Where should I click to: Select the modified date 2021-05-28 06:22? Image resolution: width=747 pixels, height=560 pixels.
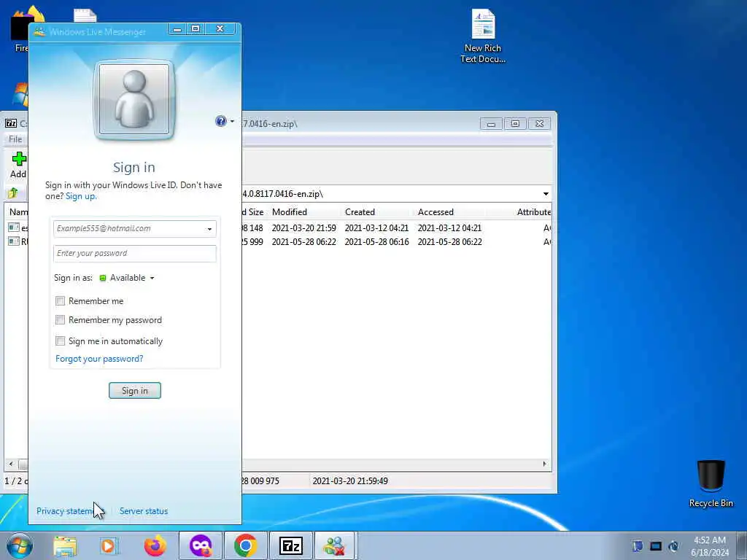(x=304, y=242)
